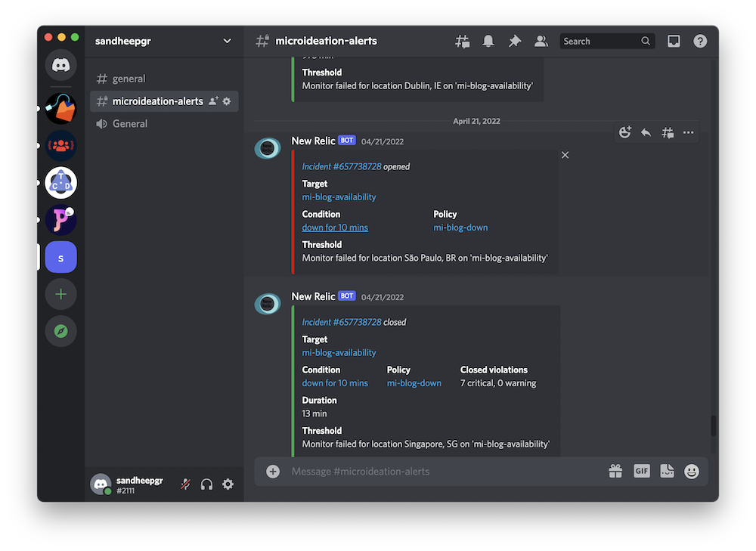Click sandheepgr #2111 username tag
The height and width of the screenshot is (551, 756).
(x=140, y=485)
